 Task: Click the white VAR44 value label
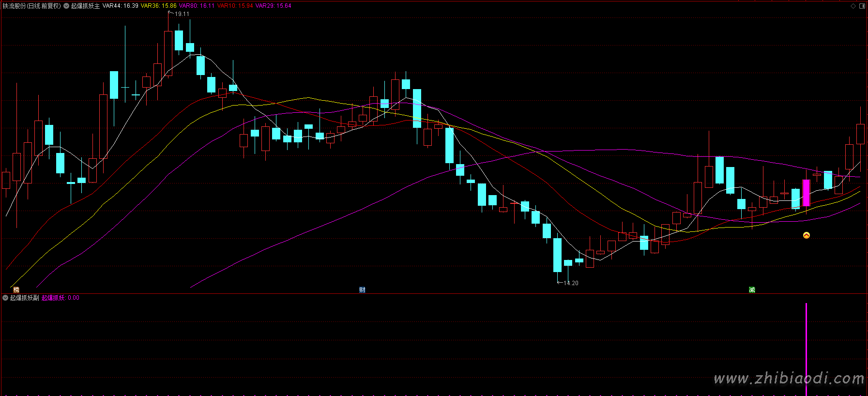120,6
